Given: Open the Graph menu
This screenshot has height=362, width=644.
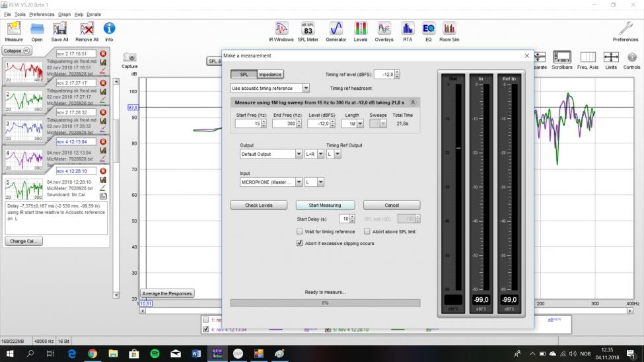Looking at the screenshot, I should [64, 14].
